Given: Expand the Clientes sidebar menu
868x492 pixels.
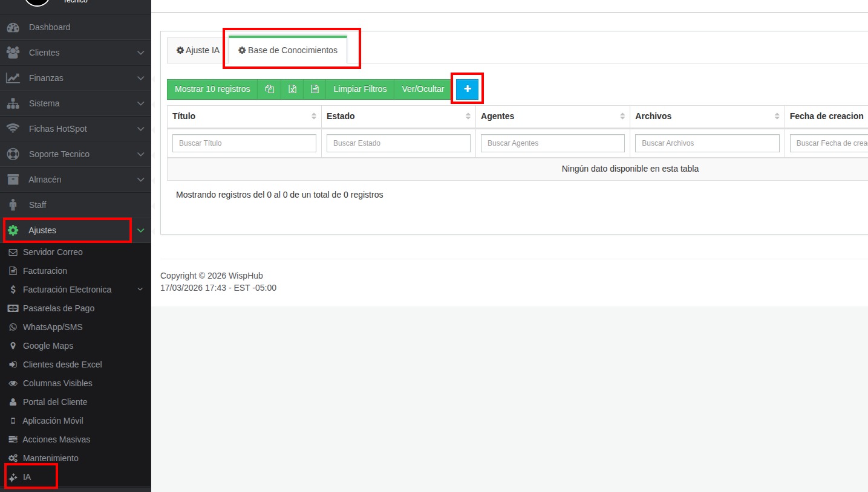Looking at the screenshot, I should point(75,53).
